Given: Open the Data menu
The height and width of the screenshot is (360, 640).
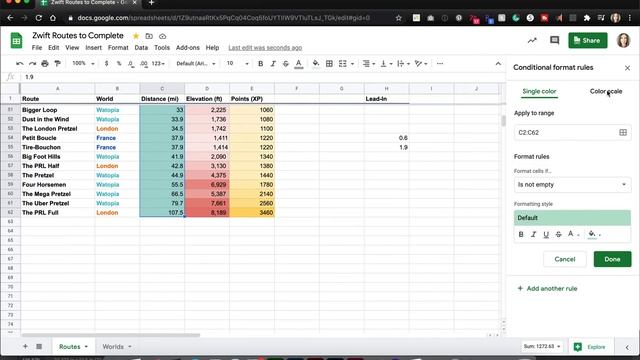Looking at the screenshot, I should (141, 48).
